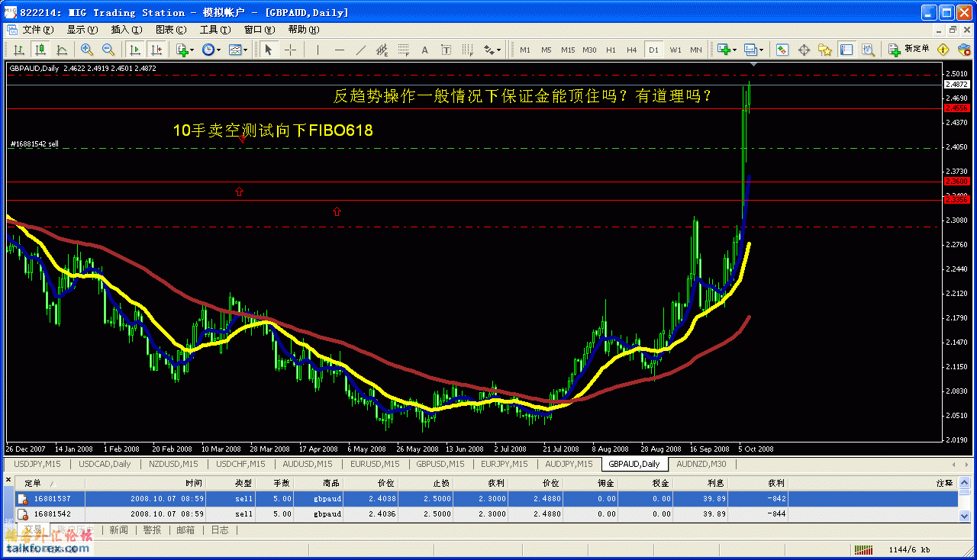977x560 pixels.
Task: Zoom in on the chart
Action: pos(87,50)
